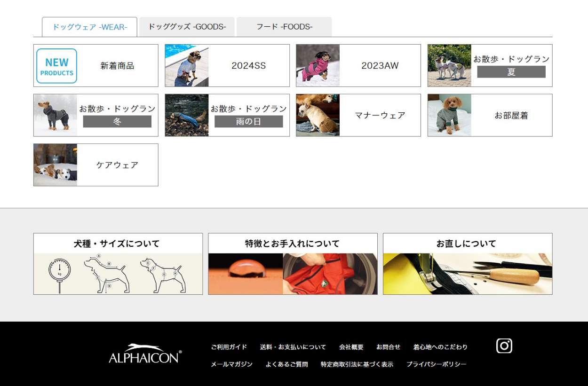This screenshot has width=588, height=386.
Task: Select the ドッグウェア -WEAR- tab
Action: pos(89,27)
